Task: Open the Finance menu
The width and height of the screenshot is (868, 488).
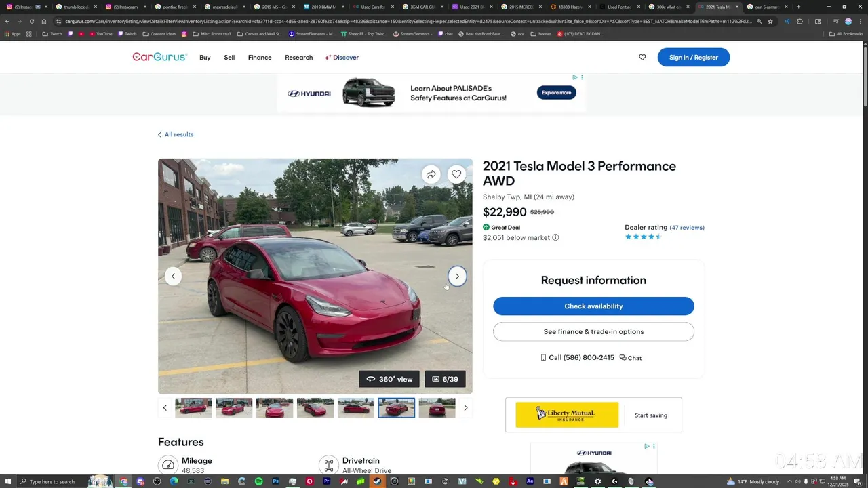Action: (x=260, y=57)
